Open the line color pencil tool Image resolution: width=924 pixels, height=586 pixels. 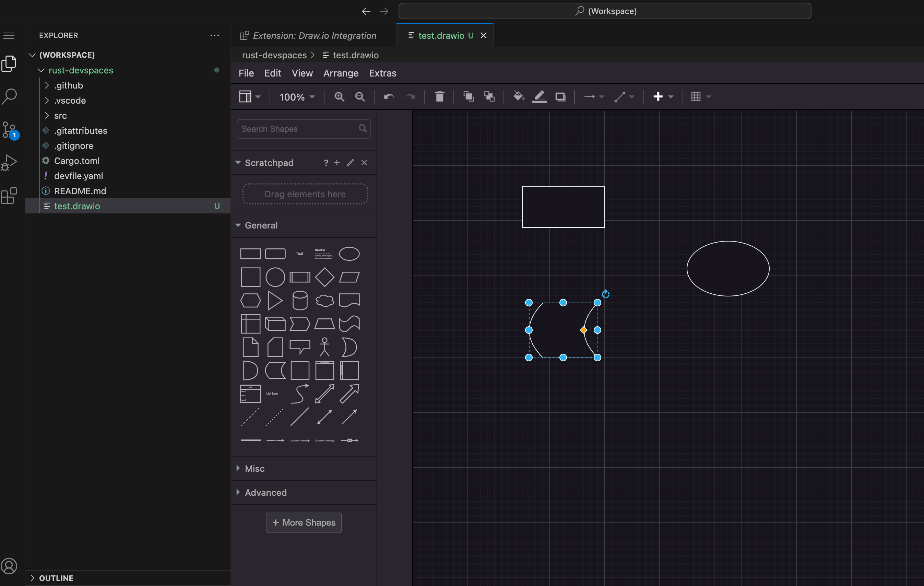pyautogui.click(x=540, y=97)
